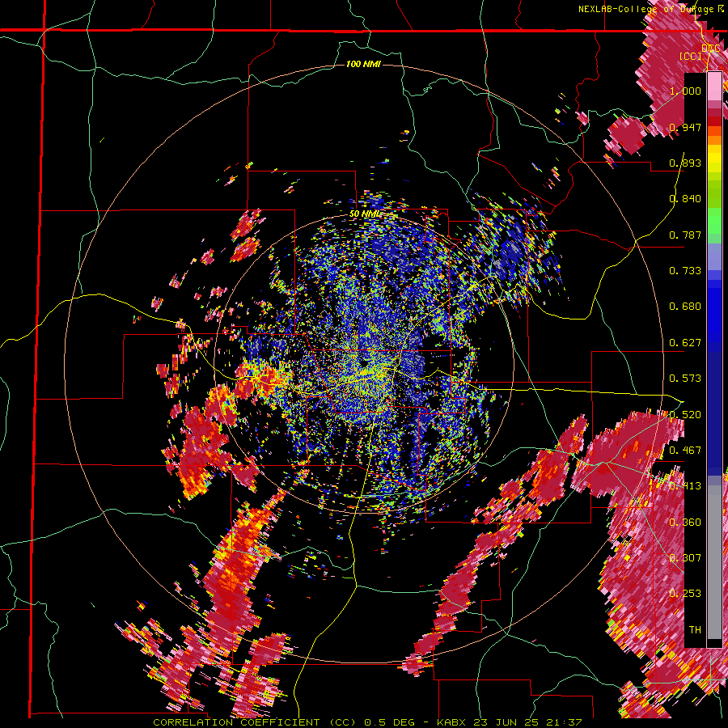Image resolution: width=728 pixels, height=728 pixels.
Task: Click the 0.467 legend value
Action: [x=685, y=451]
